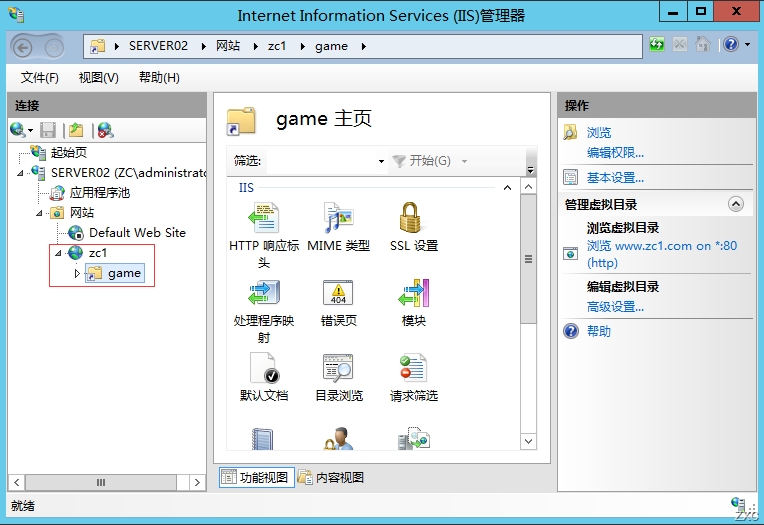Open the 请求筛选 feature icon
The height and width of the screenshot is (525, 764).
pos(413,368)
